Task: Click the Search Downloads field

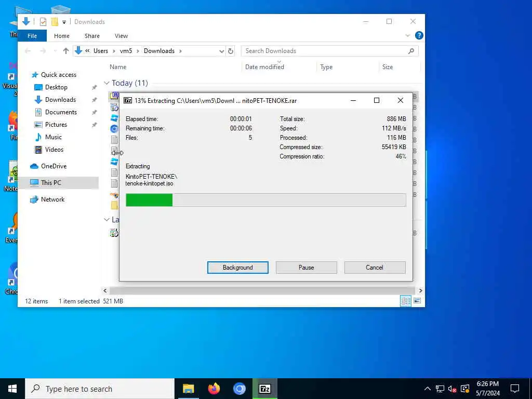Action: pos(329,51)
